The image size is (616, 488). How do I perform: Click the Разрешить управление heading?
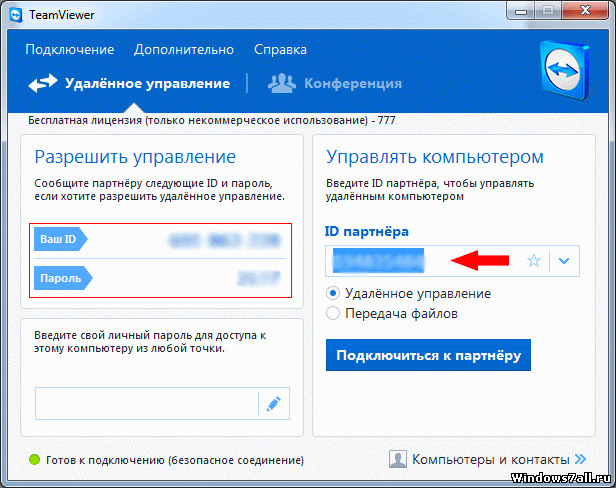(x=135, y=157)
